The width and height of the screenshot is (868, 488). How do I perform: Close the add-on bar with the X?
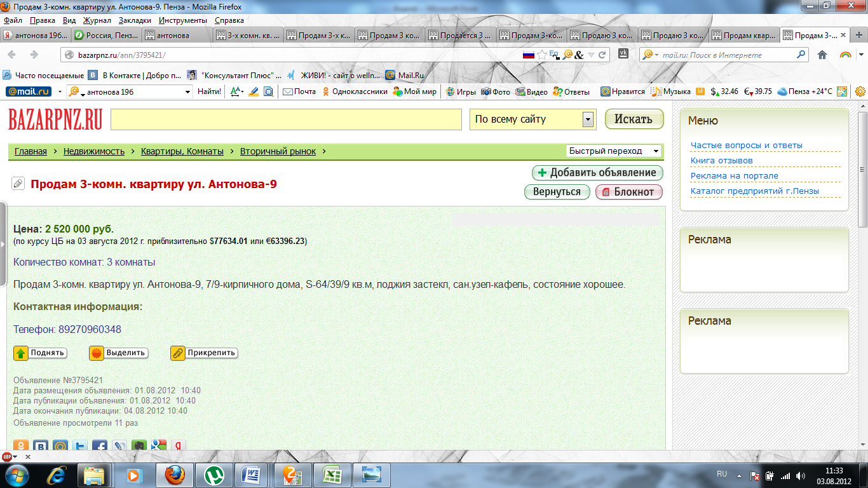[28, 457]
